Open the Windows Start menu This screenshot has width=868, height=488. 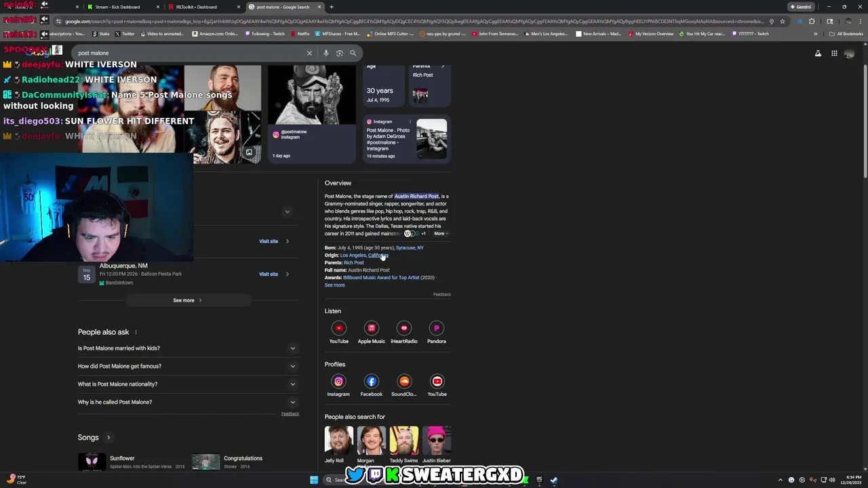(314, 480)
